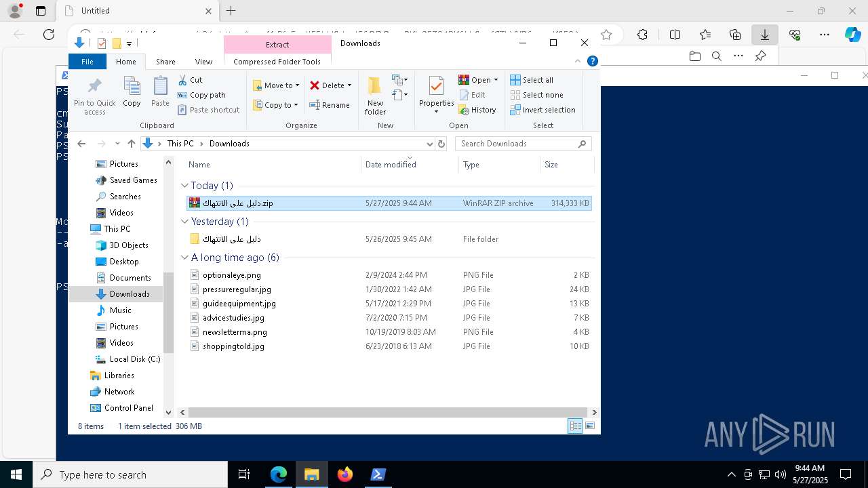The width and height of the screenshot is (868, 488).
Task: Open PowerShell from the taskbar
Action: 378,474
